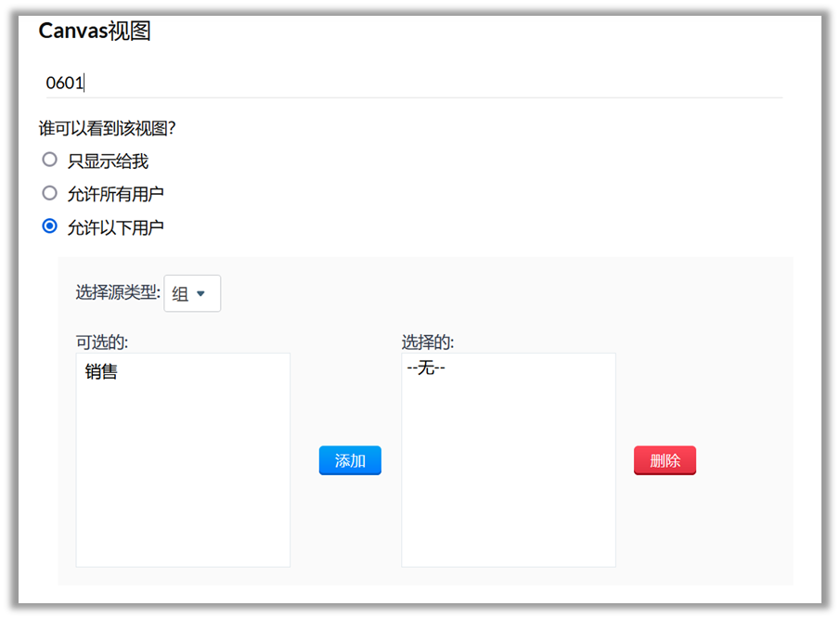Click the 只显示给我 label text
840x619 pixels.
[x=108, y=161]
